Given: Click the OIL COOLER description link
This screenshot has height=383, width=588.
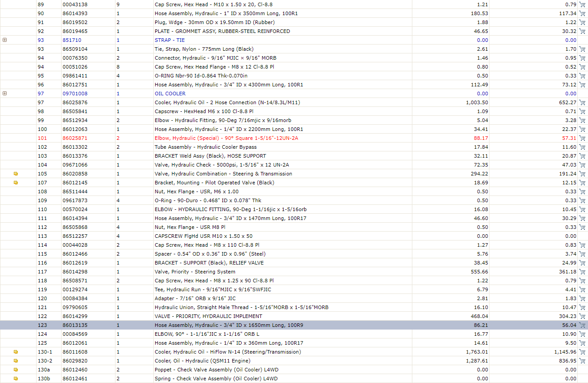Looking at the screenshot, I should [170, 94].
